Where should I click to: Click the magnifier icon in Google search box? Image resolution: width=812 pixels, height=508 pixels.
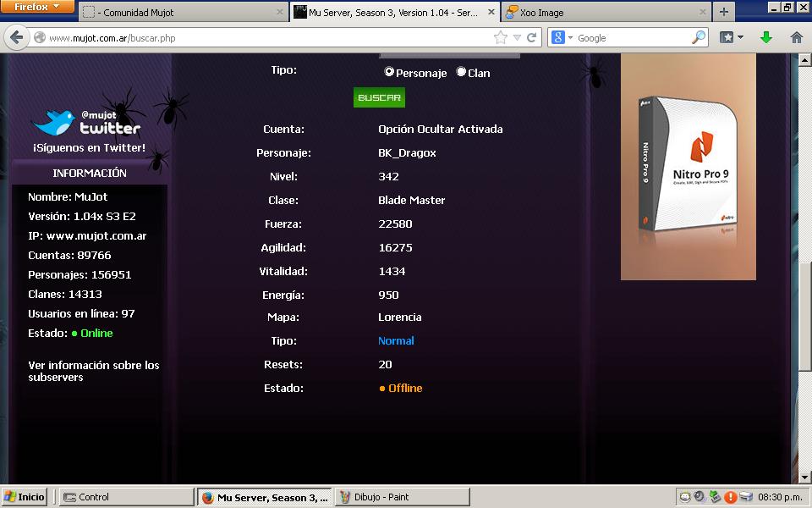pos(699,37)
